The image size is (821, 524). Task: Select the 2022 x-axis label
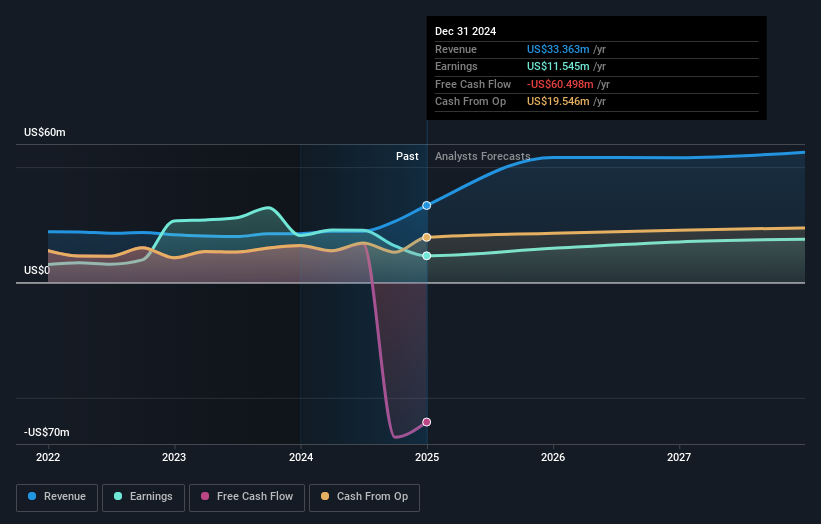48,457
